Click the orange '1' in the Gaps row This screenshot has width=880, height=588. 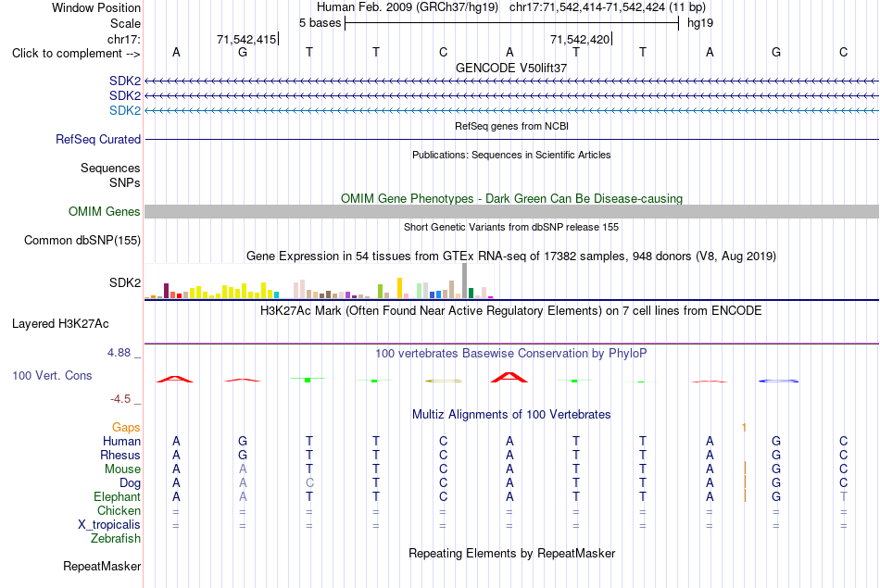click(744, 428)
